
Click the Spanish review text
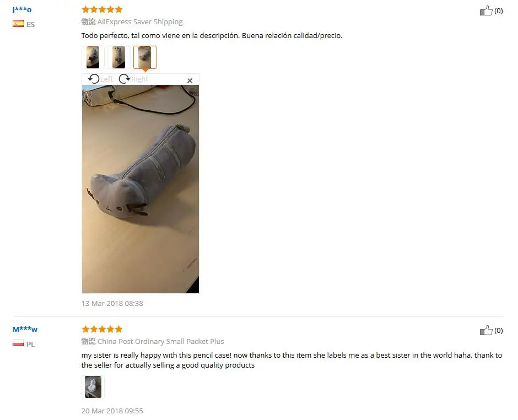(212, 35)
